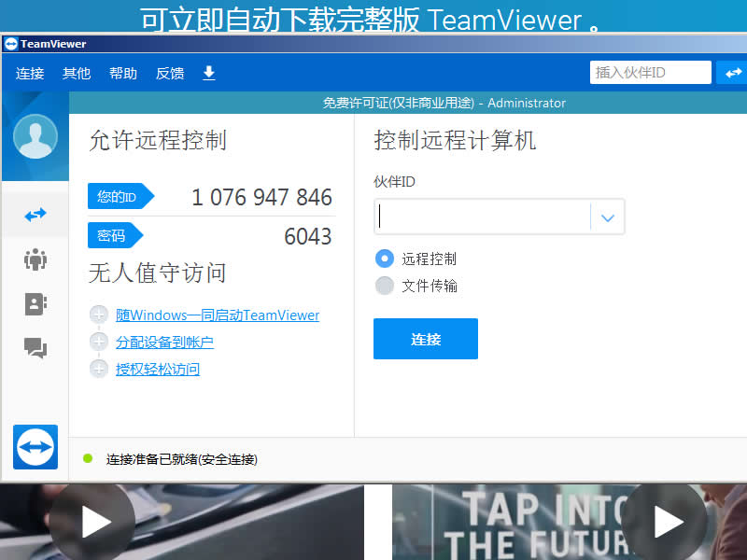Select the 文件传输 radio button
Image resolution: width=747 pixels, height=560 pixels.
tap(384, 286)
